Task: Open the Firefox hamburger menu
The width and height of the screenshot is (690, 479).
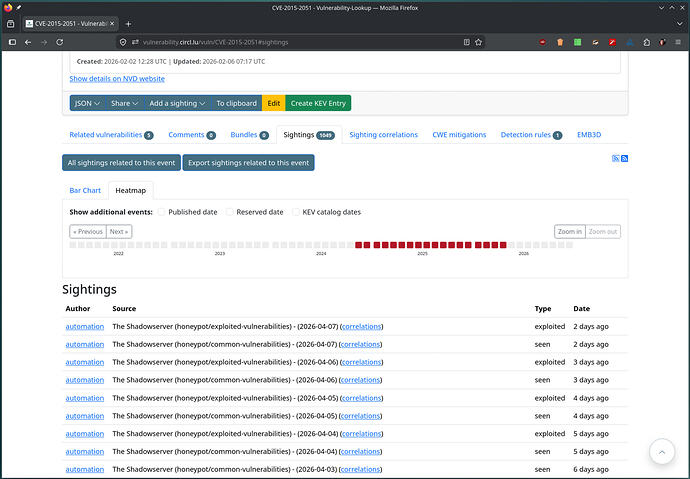Action: (677, 41)
